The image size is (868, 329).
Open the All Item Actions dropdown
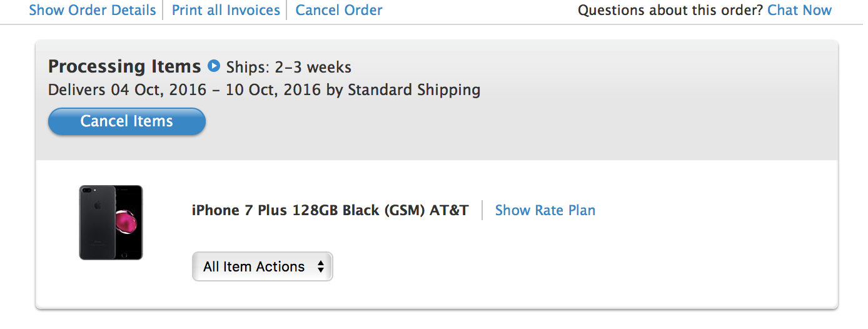[263, 266]
